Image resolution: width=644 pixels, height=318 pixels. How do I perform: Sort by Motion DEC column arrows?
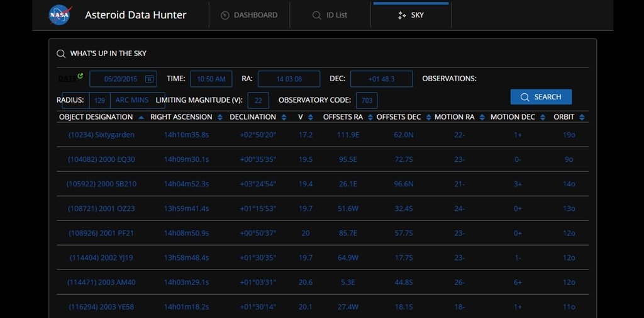click(x=543, y=117)
